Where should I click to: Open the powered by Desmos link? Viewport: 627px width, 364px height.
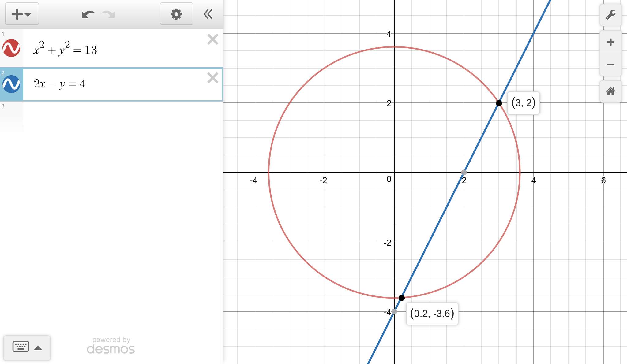111,346
